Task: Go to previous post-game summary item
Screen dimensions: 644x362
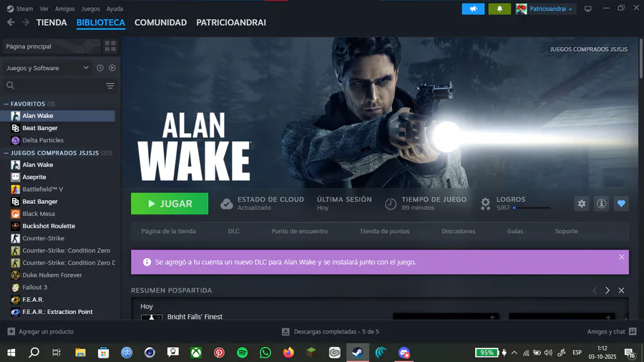Action: [x=595, y=290]
